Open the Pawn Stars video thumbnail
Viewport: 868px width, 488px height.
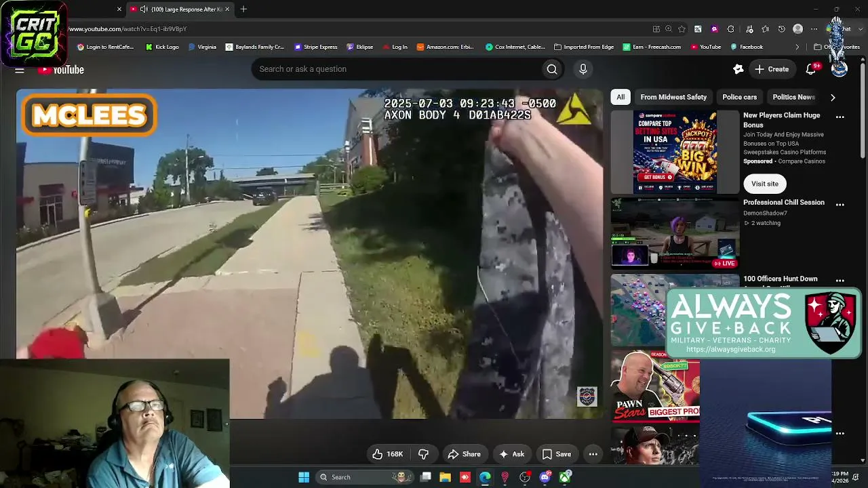[655, 387]
